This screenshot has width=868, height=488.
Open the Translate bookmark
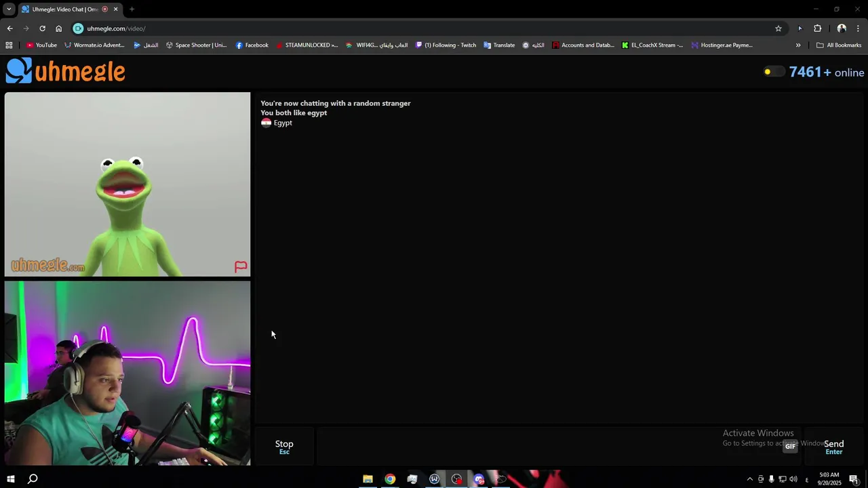pyautogui.click(x=499, y=45)
